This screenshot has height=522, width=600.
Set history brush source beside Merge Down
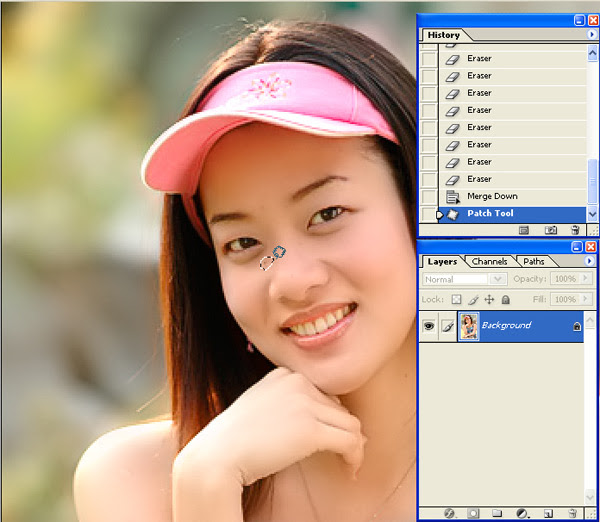pos(429,197)
